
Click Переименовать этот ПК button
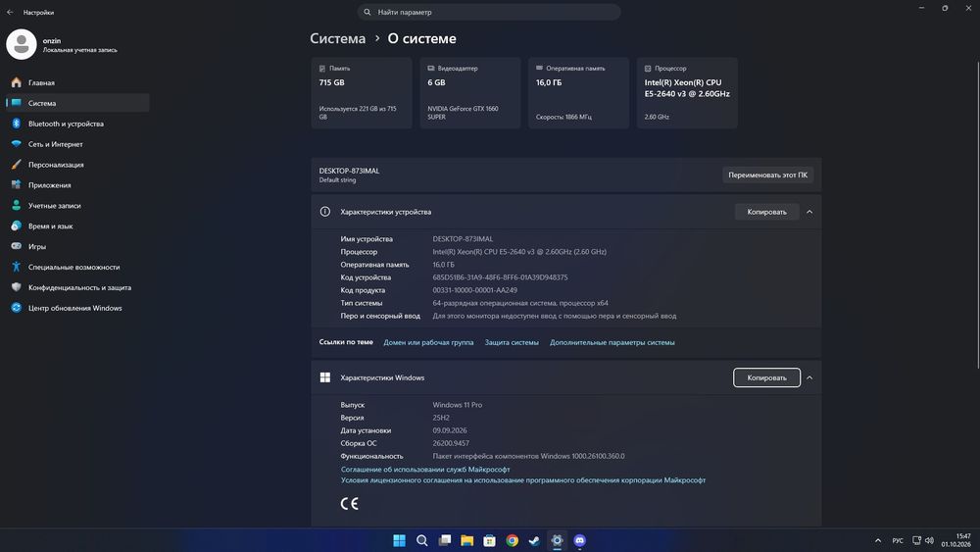click(767, 176)
